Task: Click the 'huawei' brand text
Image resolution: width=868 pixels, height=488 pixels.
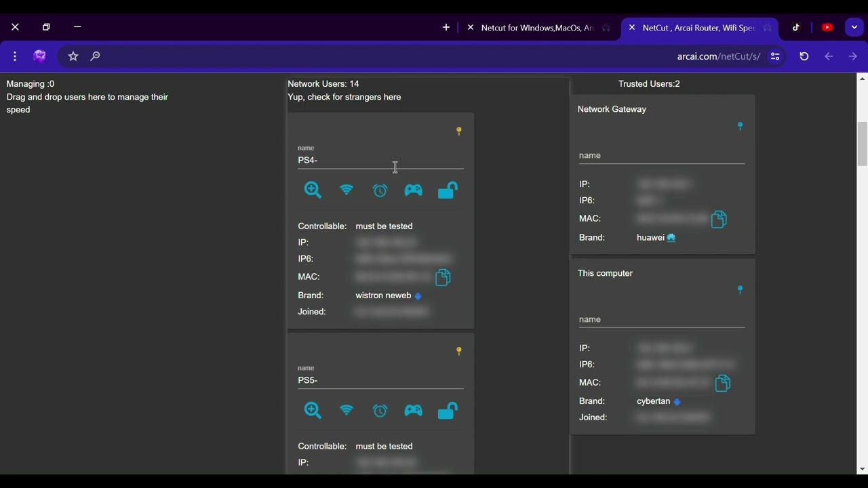Action: 650,238
